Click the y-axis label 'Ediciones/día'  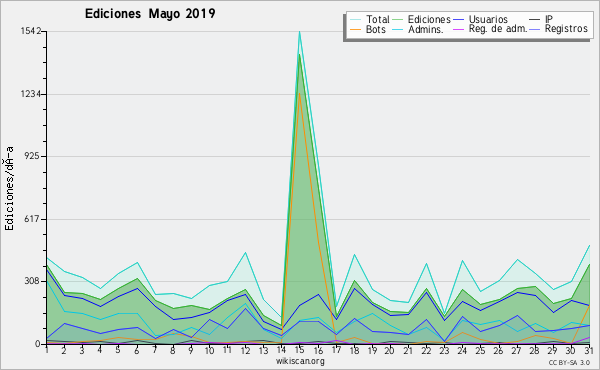point(9,188)
